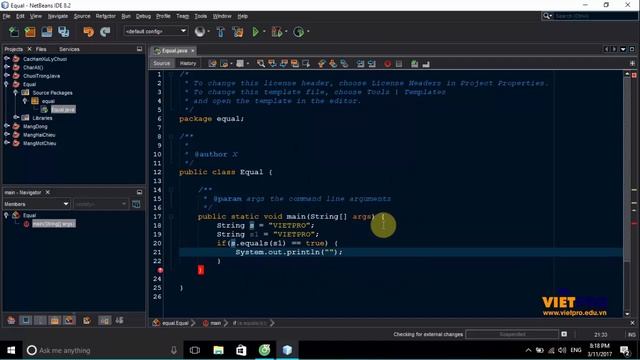Click the Open Project toolbar icon
640x360 pixels.
point(47,32)
